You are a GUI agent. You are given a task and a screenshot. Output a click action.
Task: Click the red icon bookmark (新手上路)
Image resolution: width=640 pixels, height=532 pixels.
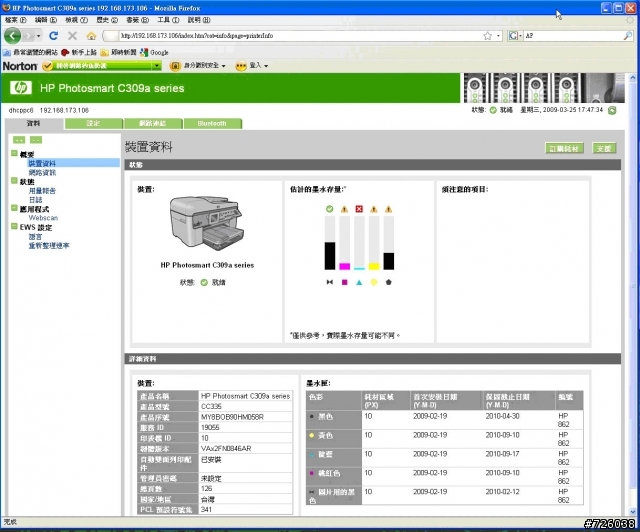coord(79,52)
